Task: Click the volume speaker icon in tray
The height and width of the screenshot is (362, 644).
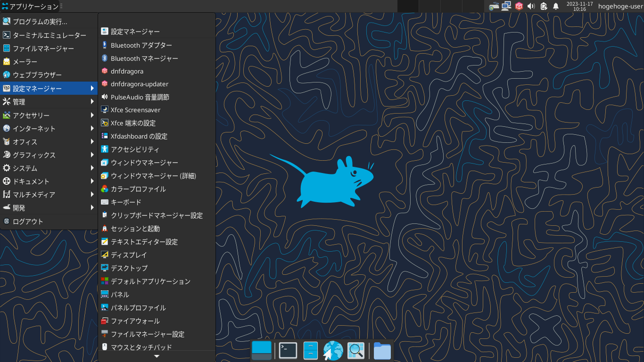Action: pyautogui.click(x=531, y=6)
